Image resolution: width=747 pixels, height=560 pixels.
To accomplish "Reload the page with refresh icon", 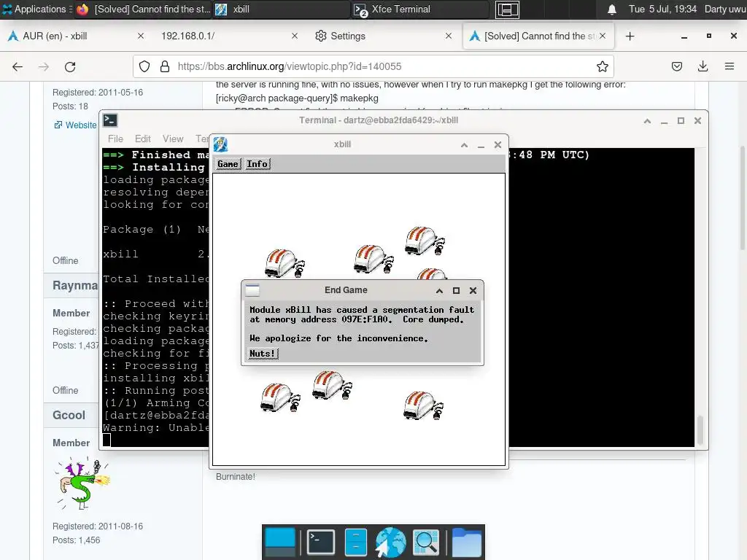I will tap(70, 66).
